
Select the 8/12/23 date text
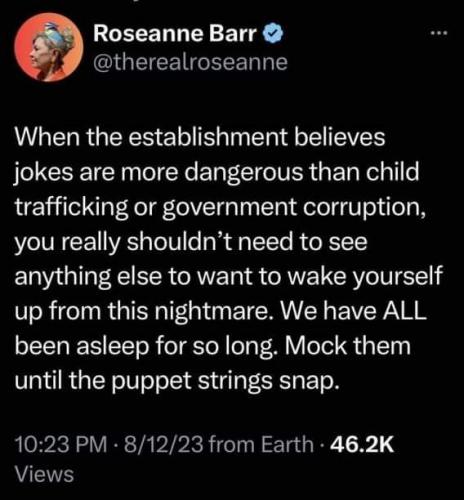[x=164, y=445]
